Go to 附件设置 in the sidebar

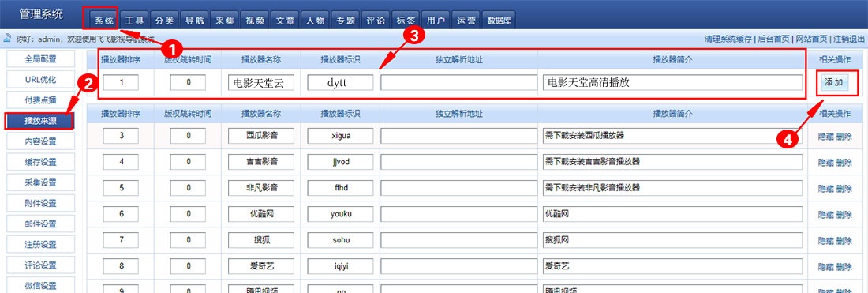(x=40, y=203)
